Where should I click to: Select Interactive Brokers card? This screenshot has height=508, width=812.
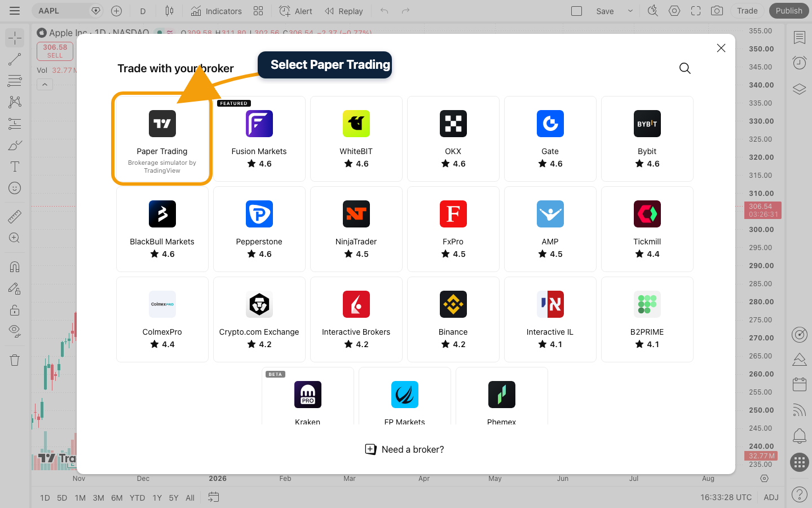pos(356,319)
